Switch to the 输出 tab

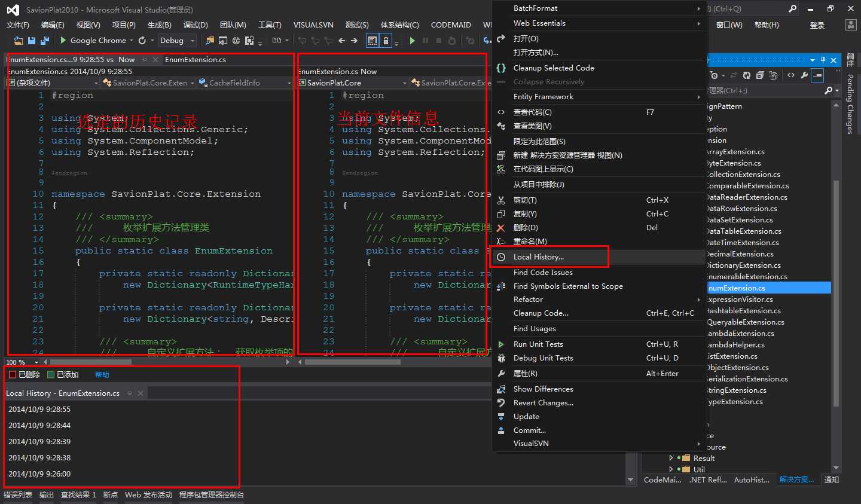coord(47,495)
